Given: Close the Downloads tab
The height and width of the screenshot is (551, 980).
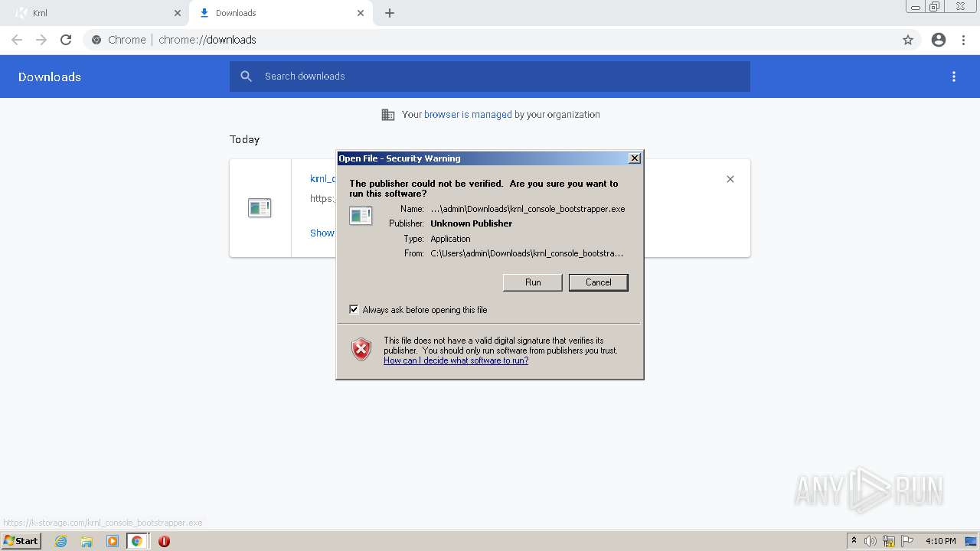Looking at the screenshot, I should point(361,13).
